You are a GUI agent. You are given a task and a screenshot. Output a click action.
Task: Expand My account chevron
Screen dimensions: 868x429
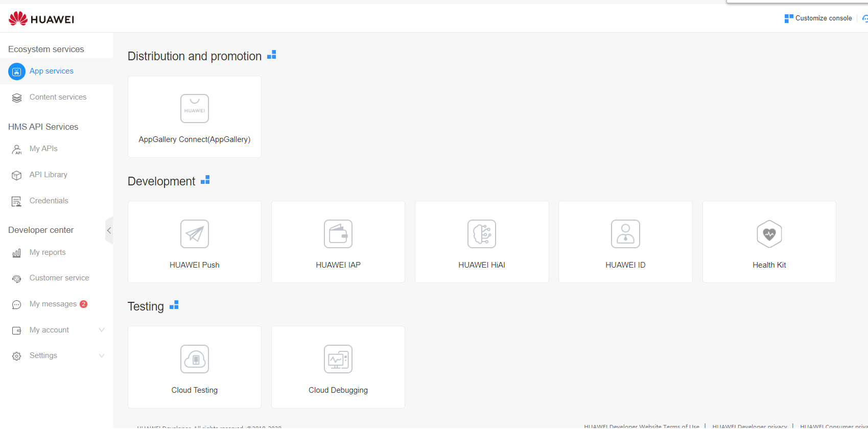[102, 330]
